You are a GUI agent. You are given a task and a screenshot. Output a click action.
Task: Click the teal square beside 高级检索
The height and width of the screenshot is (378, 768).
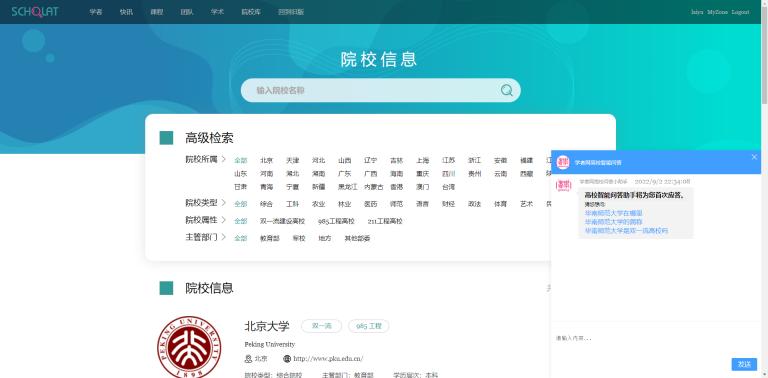click(x=167, y=138)
